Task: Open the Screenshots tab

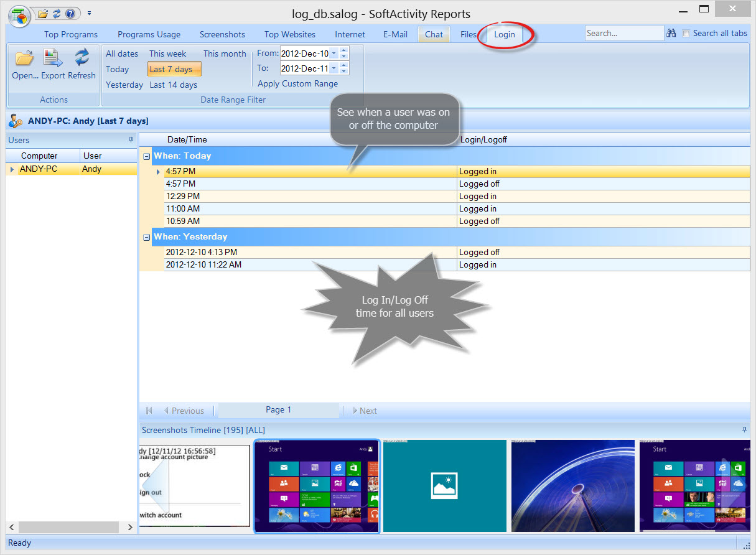Action: tap(222, 34)
